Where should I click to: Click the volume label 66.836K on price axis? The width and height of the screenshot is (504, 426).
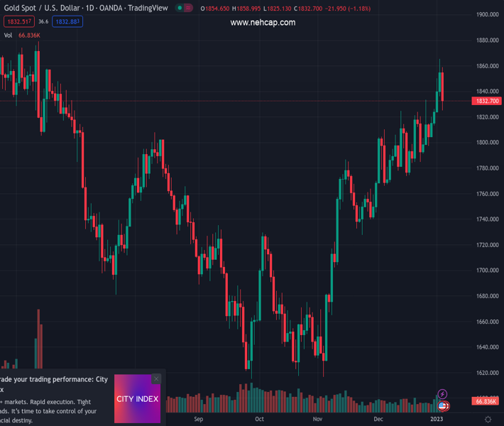[486, 402]
